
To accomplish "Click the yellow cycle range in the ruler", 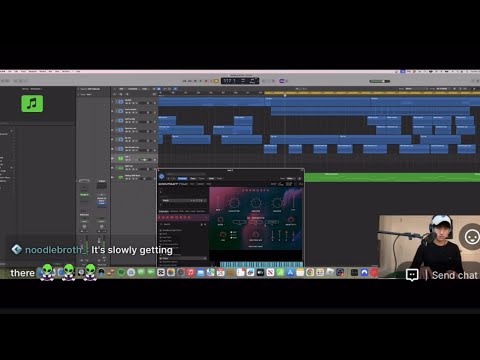I will (x=372, y=93).
